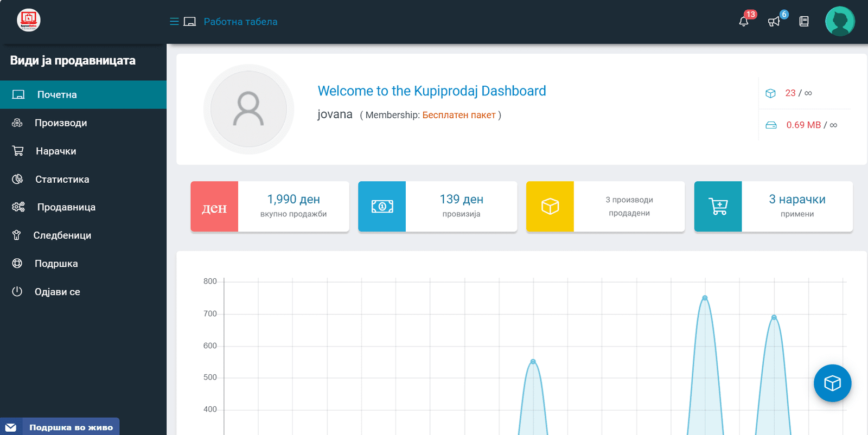Click the chart data point near 690
Screen dimensions: 868x435
(x=774, y=317)
